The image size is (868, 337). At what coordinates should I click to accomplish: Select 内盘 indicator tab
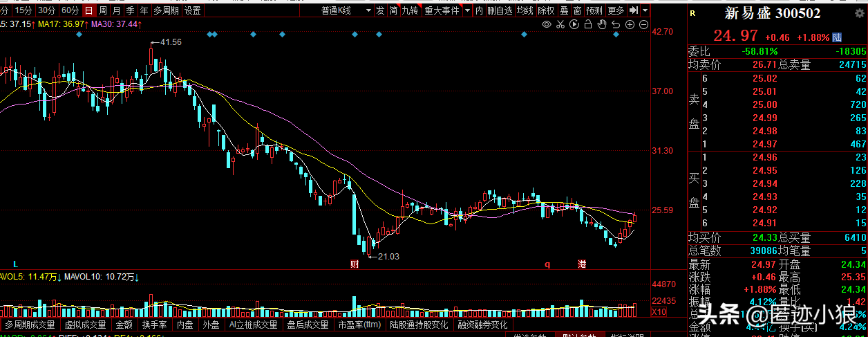click(185, 325)
